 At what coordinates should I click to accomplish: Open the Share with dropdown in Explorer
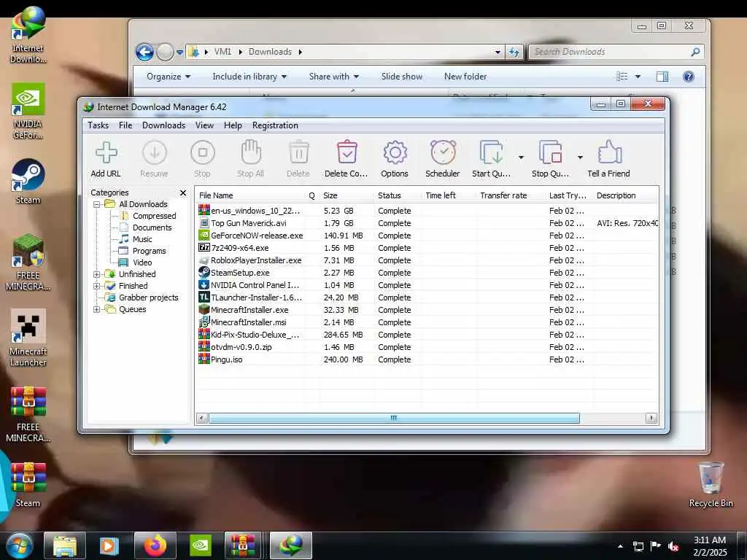[334, 76]
